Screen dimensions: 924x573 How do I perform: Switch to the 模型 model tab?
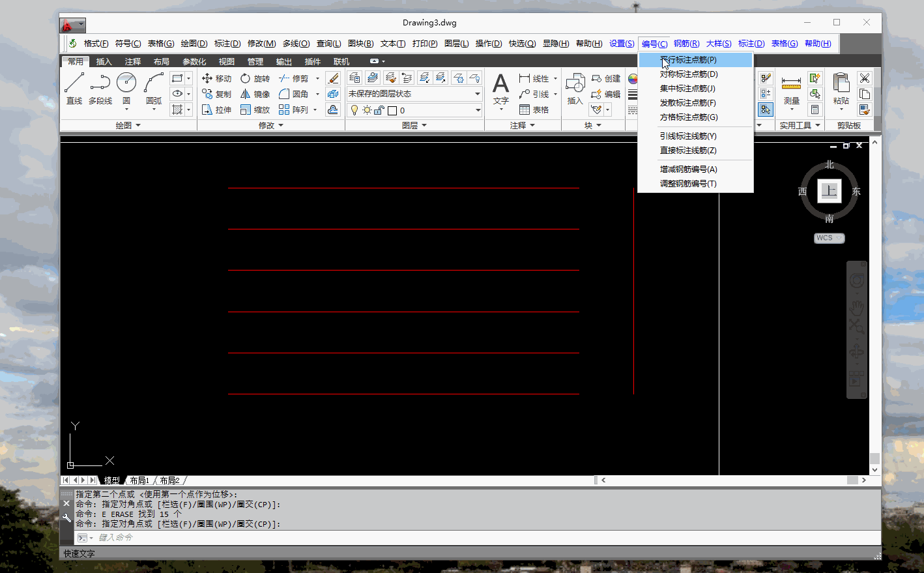[112, 480]
